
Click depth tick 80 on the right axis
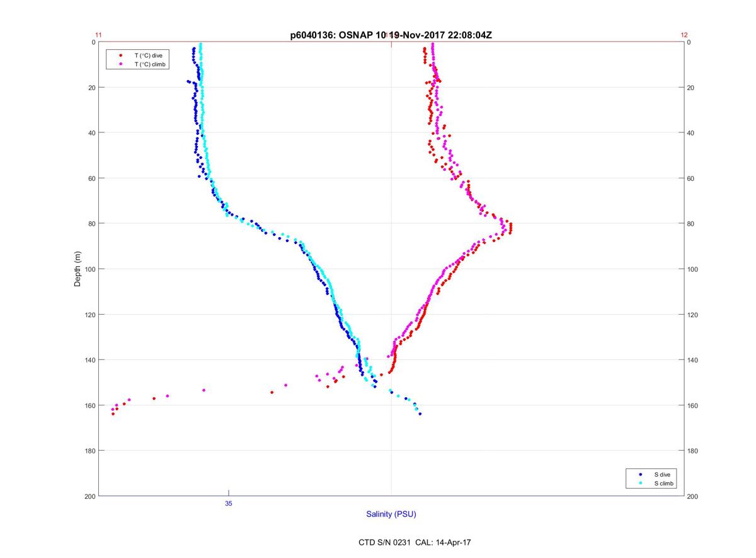(x=691, y=224)
